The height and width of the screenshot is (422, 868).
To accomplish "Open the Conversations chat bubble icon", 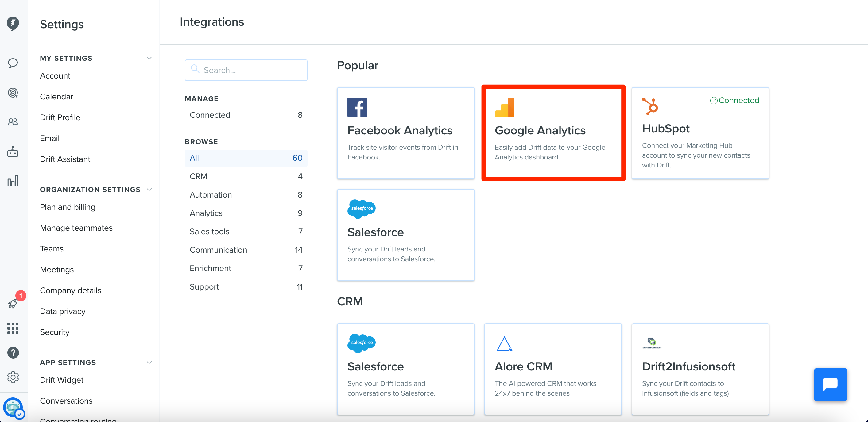I will point(13,63).
